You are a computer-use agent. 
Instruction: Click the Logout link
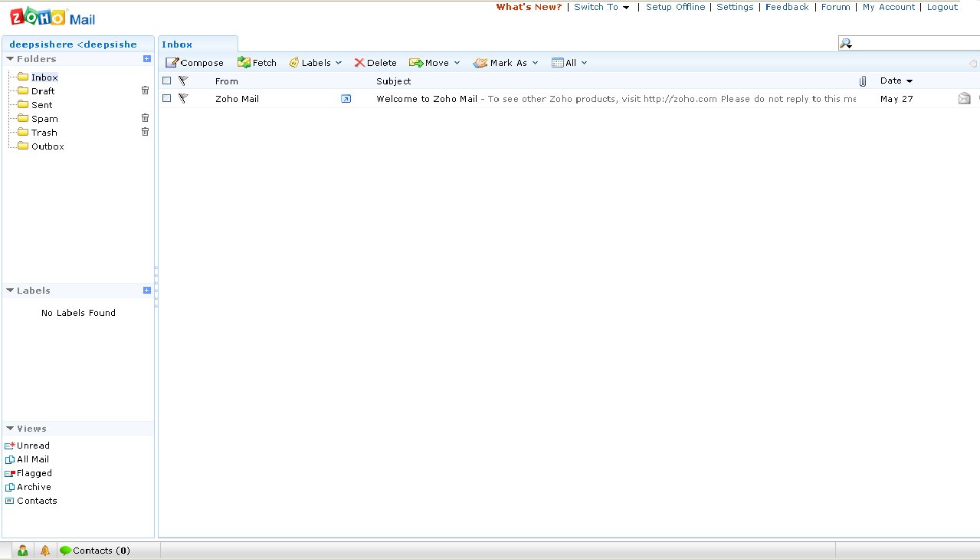point(942,7)
